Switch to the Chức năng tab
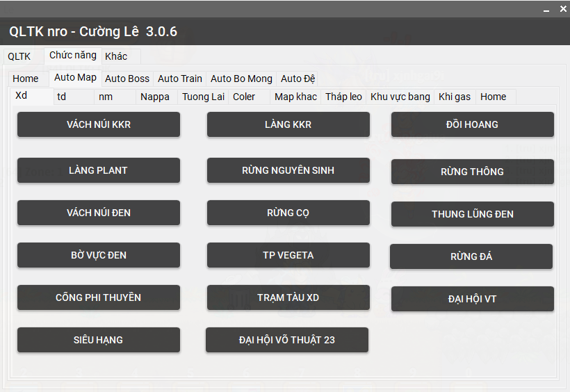This screenshot has height=392, width=570. click(x=73, y=56)
